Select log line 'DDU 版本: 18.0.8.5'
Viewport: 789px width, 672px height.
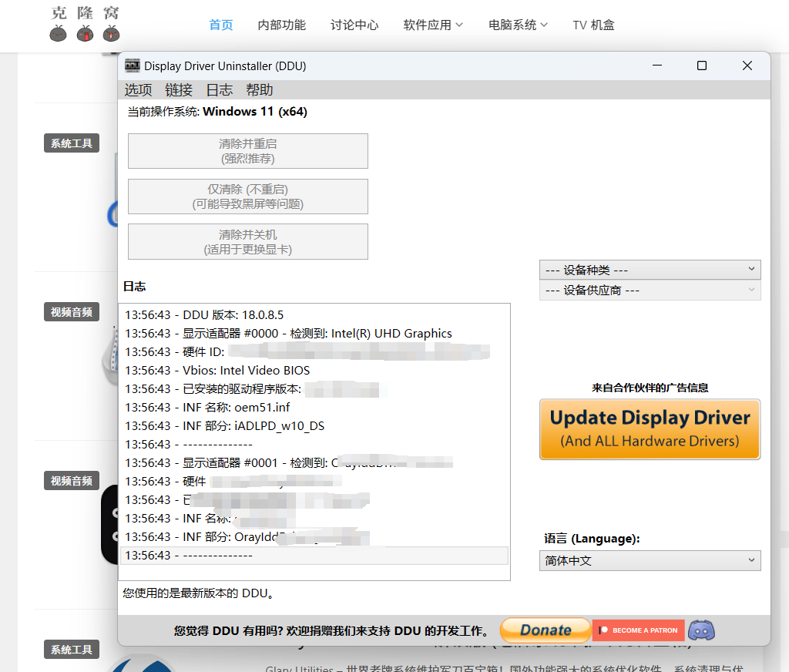pos(314,314)
